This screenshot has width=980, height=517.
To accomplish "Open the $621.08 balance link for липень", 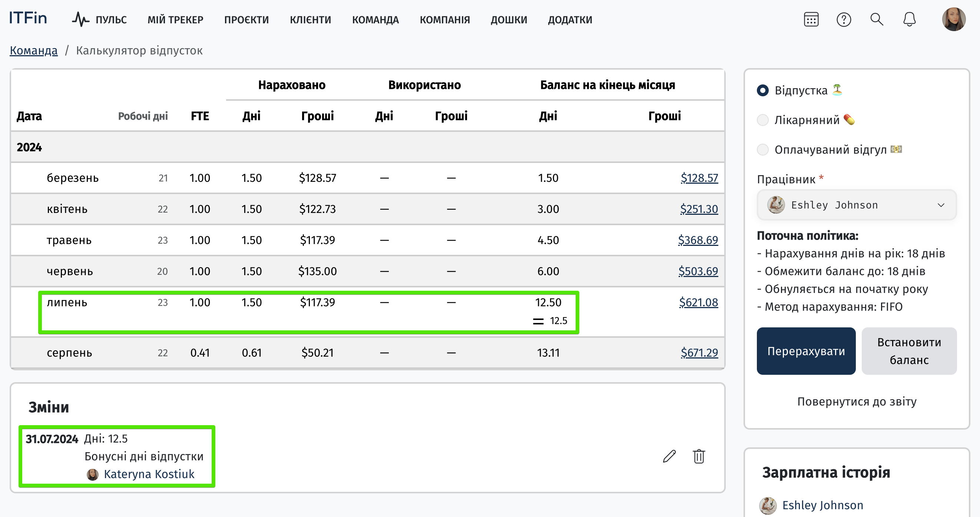I will (x=698, y=303).
